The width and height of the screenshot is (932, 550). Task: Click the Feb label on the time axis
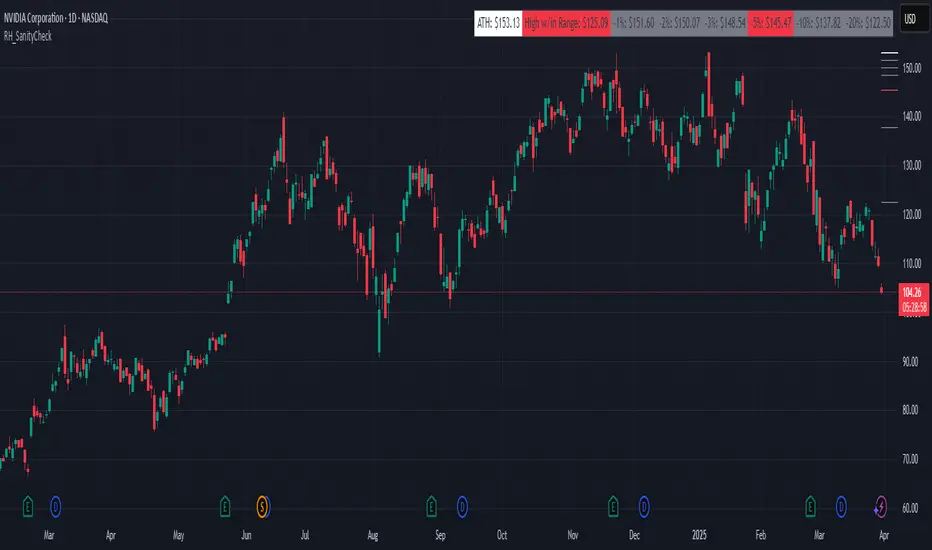(x=761, y=535)
